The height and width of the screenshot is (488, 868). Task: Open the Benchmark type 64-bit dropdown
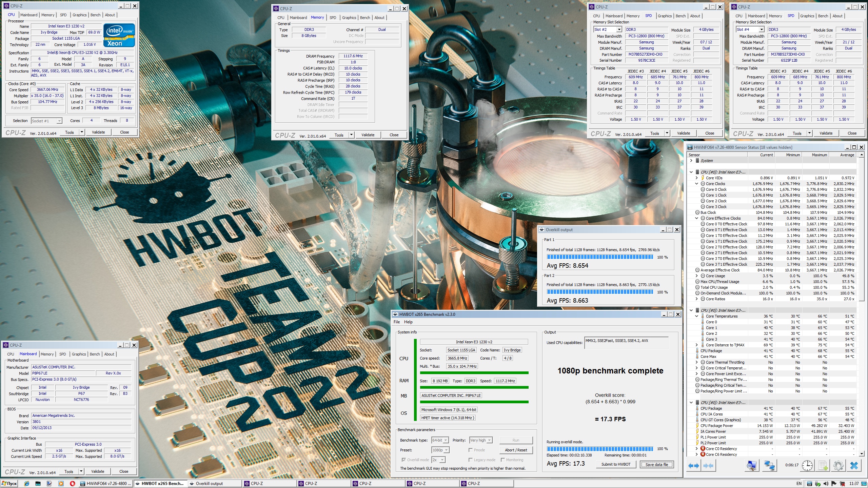[440, 440]
